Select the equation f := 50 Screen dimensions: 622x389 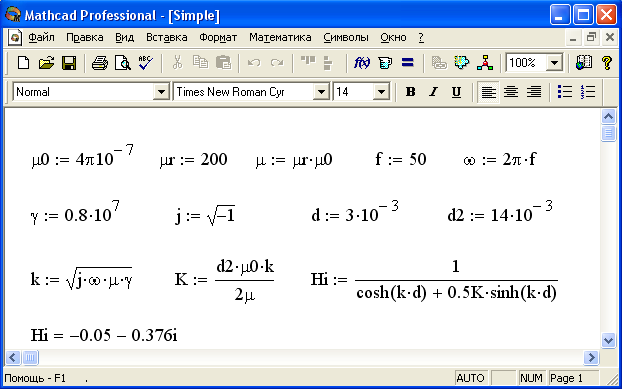(401, 159)
